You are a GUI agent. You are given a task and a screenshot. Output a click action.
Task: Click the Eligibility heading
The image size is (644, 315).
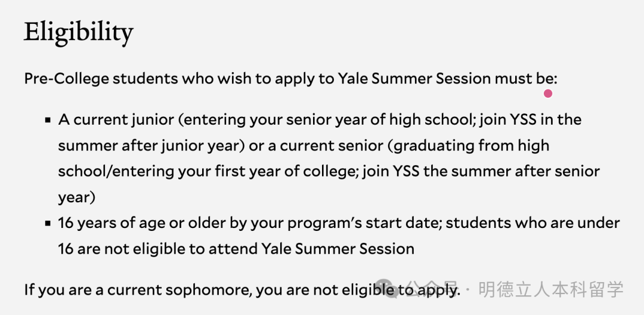(78, 32)
